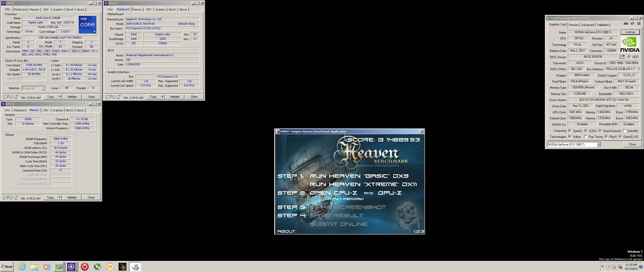Click ABOUT in Heaven Benchmark window
This screenshot has height=272, width=644.
click(x=286, y=231)
